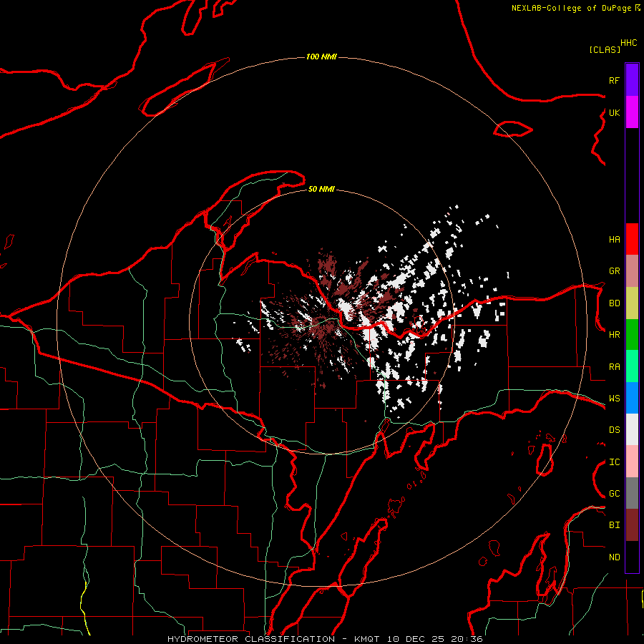Click the 100 NMI range ring label

[321, 57]
